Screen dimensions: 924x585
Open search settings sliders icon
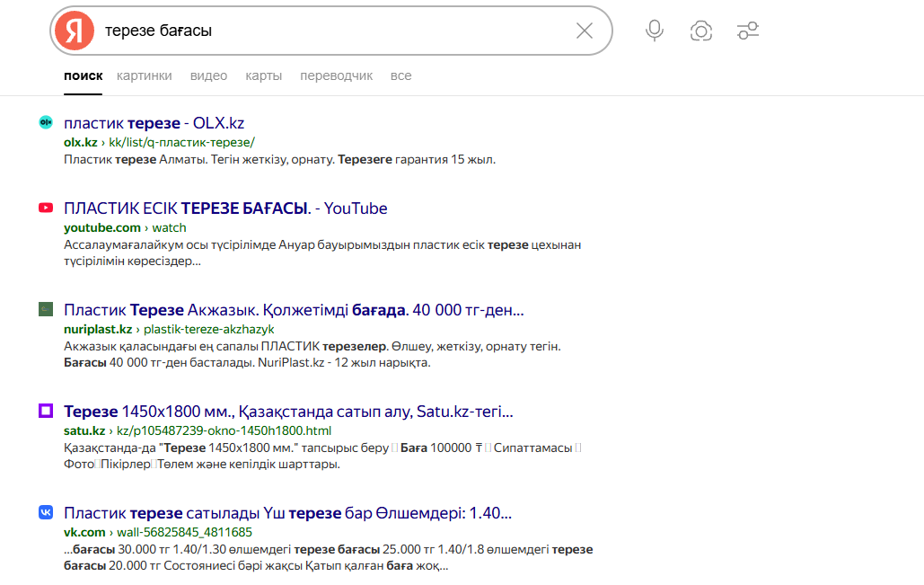coord(748,31)
